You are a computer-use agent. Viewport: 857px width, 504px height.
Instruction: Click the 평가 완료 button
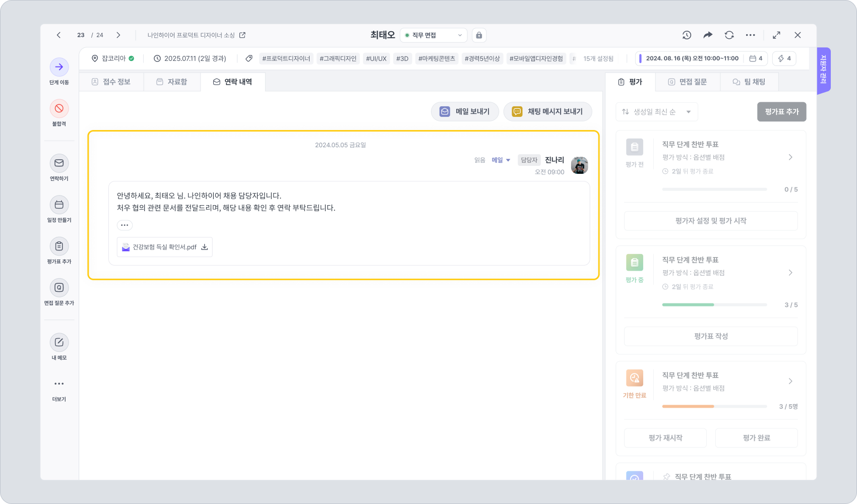pyautogui.click(x=756, y=438)
